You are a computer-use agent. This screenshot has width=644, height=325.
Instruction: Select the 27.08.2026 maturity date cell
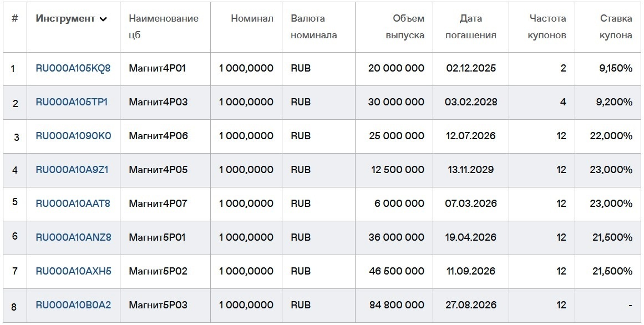471,305
